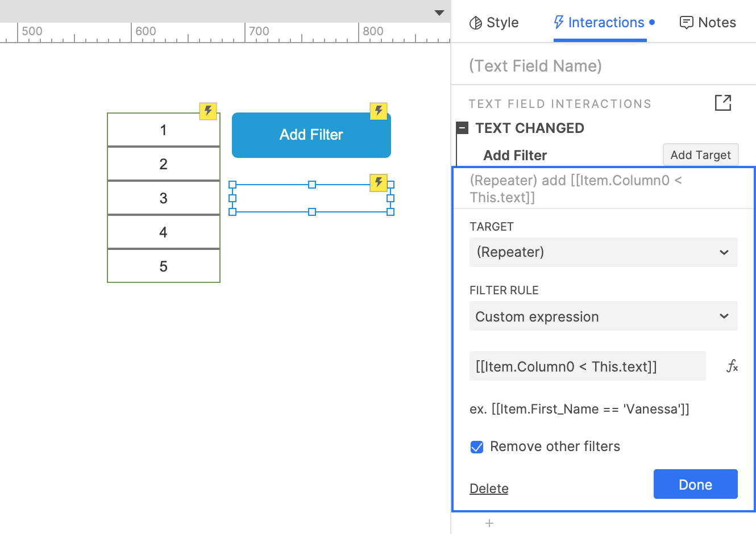The image size is (756, 534).
Task: Open the Target (Repeater) dropdown
Action: (x=603, y=252)
